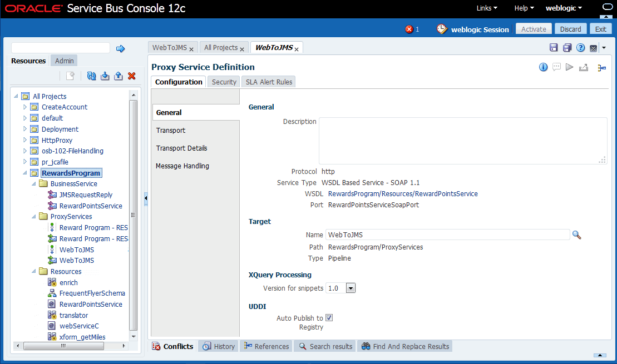
Task: Open the References bottom tab
Action: coord(266,346)
